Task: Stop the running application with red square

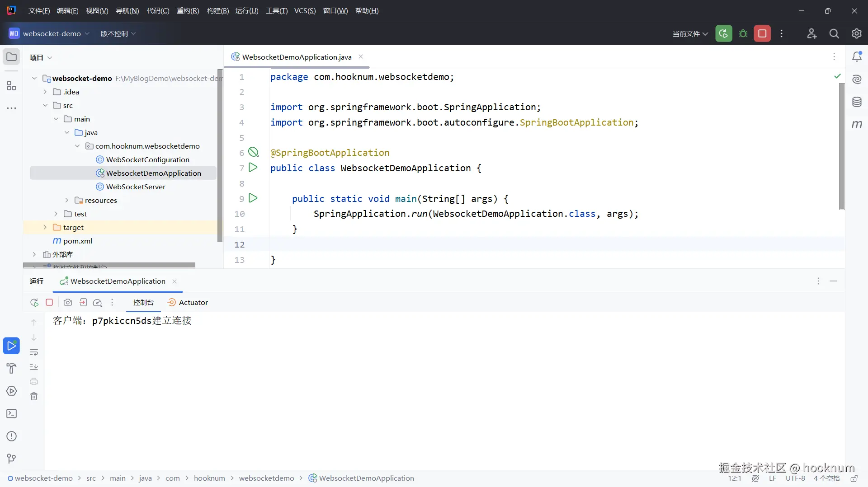Action: [x=762, y=33]
